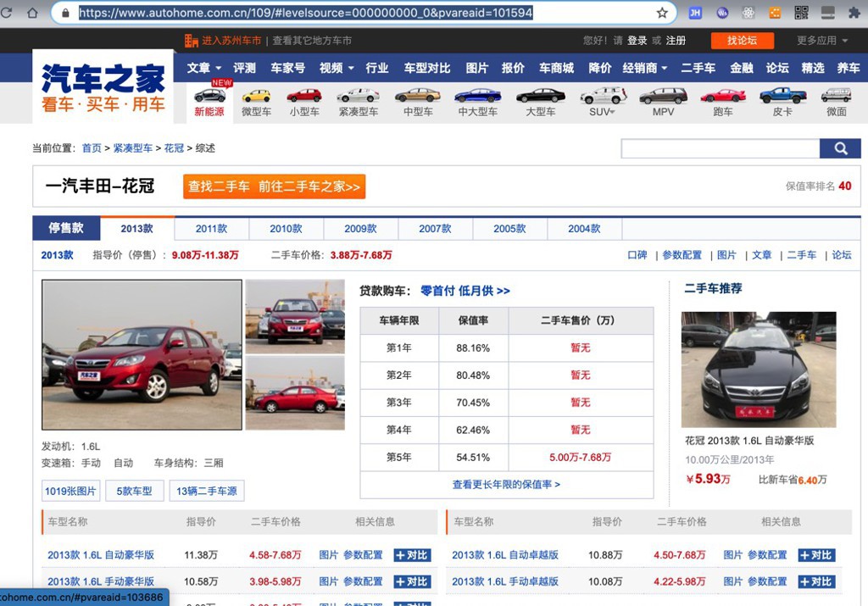The height and width of the screenshot is (606, 868).
Task: Select the 中型车 car category icon
Action: [x=418, y=103]
